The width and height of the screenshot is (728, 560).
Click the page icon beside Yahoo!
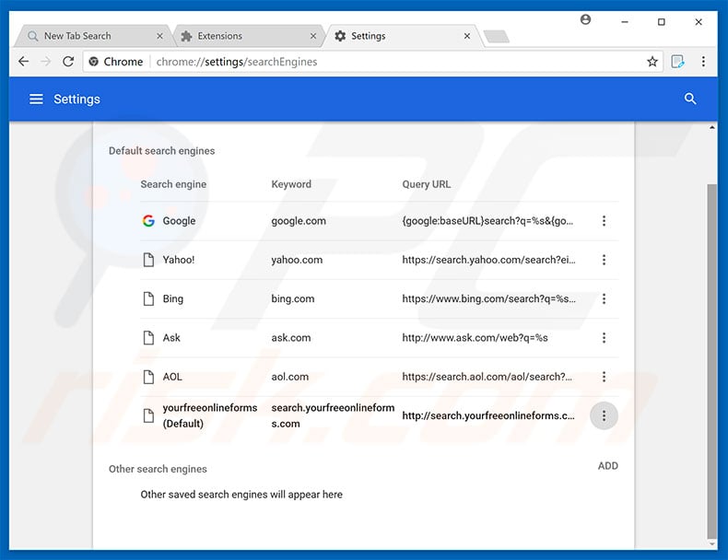[148, 260]
